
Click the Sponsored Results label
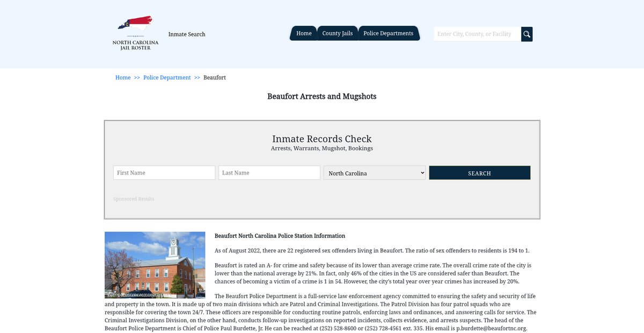[x=134, y=199]
